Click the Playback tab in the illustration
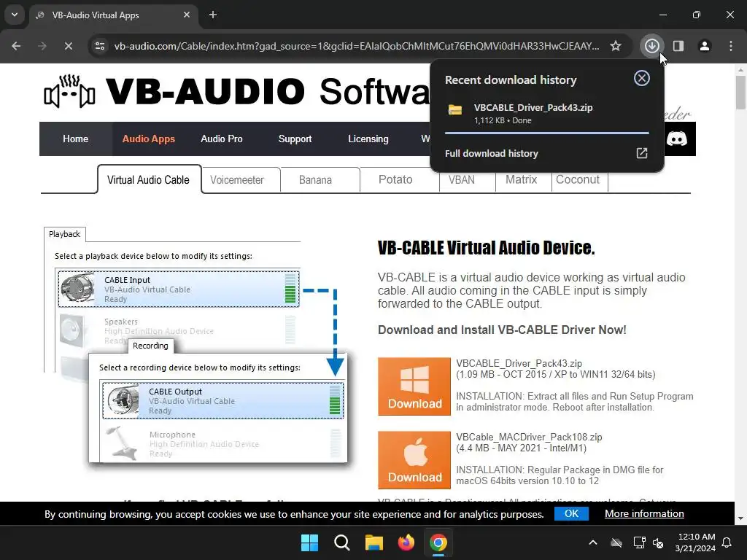This screenshot has height=560, width=747. tap(64, 234)
